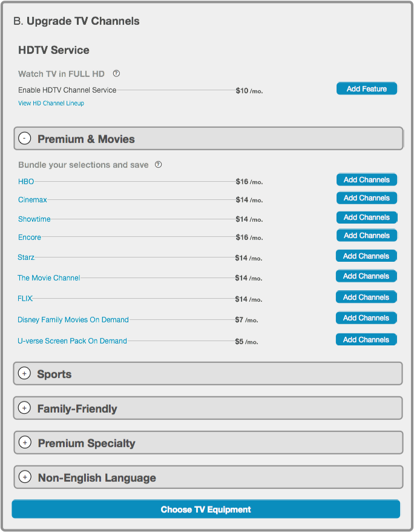Add Showtime channels to plan
The height and width of the screenshot is (532, 414).
point(367,218)
